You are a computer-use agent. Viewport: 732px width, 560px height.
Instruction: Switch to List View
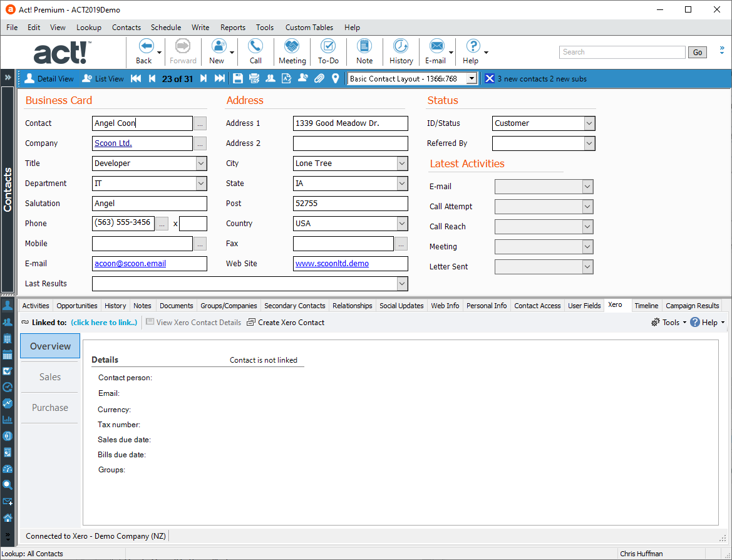click(103, 78)
